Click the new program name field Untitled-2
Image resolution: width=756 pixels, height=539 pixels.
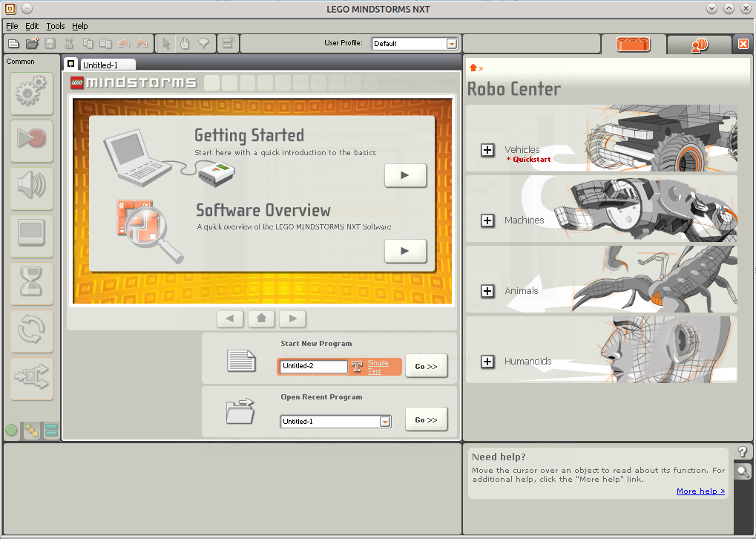tap(313, 366)
